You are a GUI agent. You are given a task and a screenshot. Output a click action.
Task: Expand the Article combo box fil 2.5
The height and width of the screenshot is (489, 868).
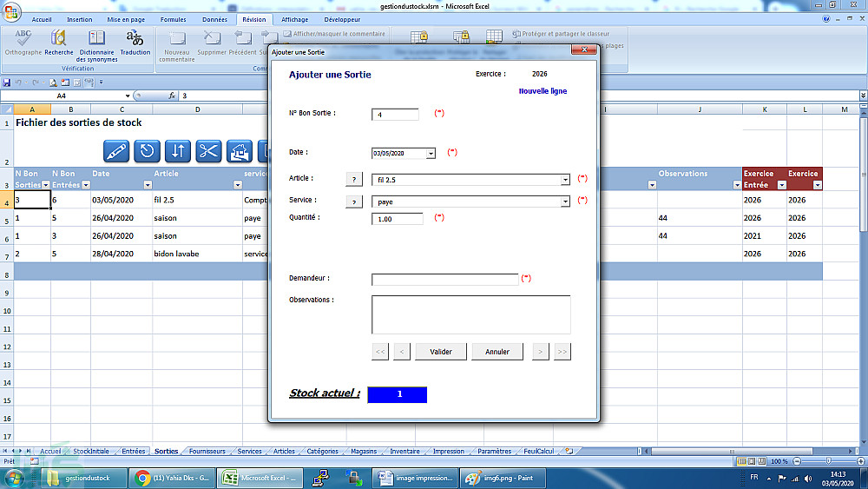coord(565,180)
